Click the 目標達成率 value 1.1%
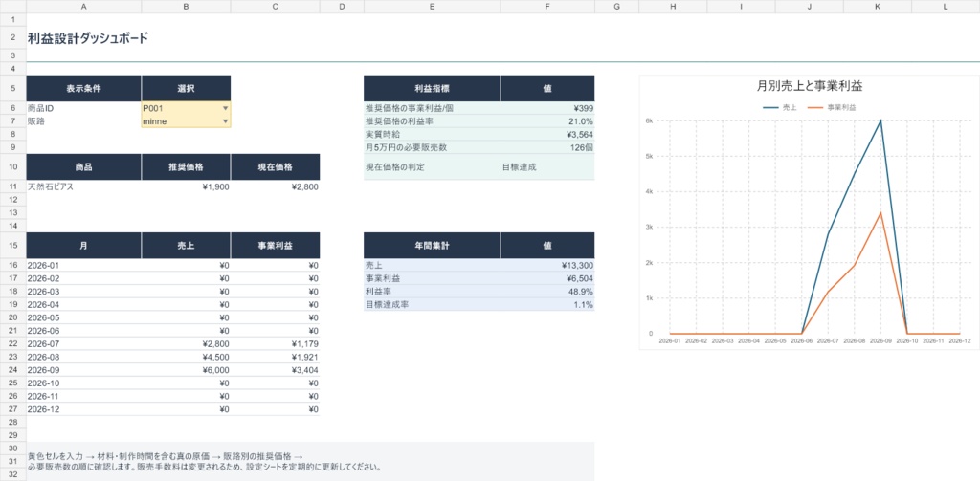 coord(547,304)
